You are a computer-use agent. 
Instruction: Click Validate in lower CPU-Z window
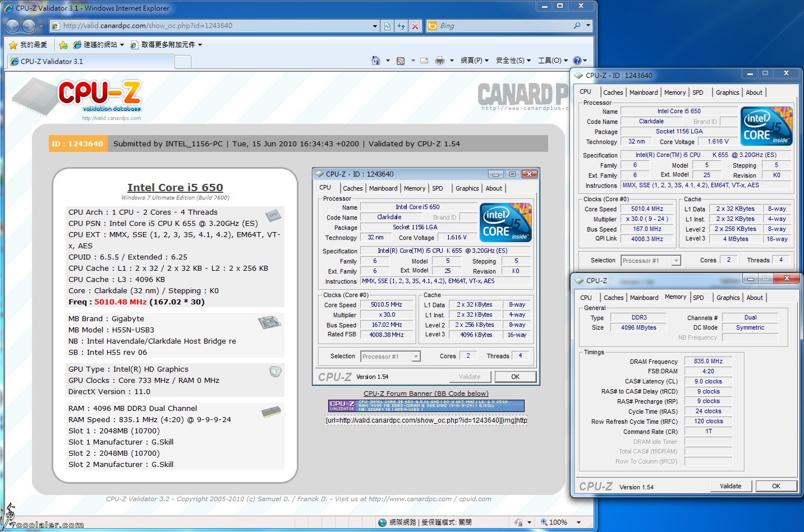pyautogui.click(x=731, y=487)
